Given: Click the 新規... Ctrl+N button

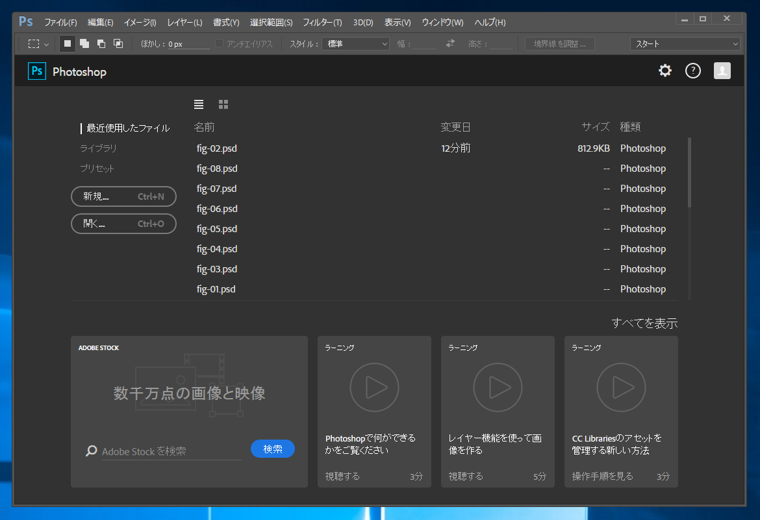Looking at the screenshot, I should pyautogui.click(x=124, y=196).
